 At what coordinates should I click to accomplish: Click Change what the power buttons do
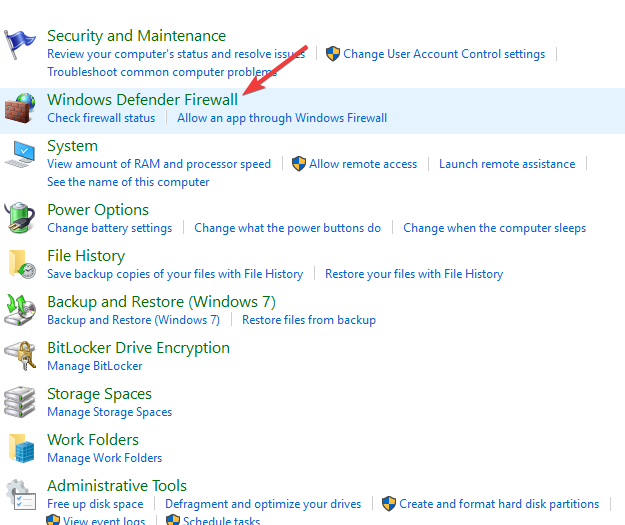[x=287, y=228]
